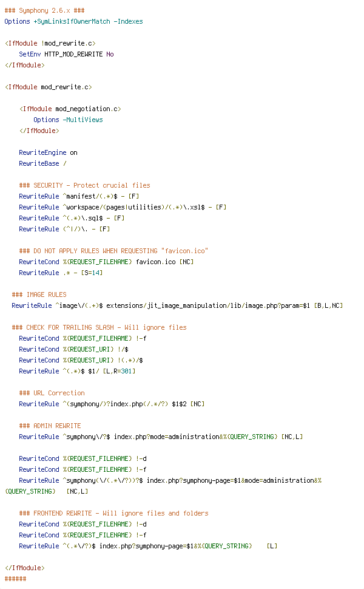The image size is (364, 589).
Task: Select the 'SECURITY - Protect crucial files' comment
Action: [84, 185]
